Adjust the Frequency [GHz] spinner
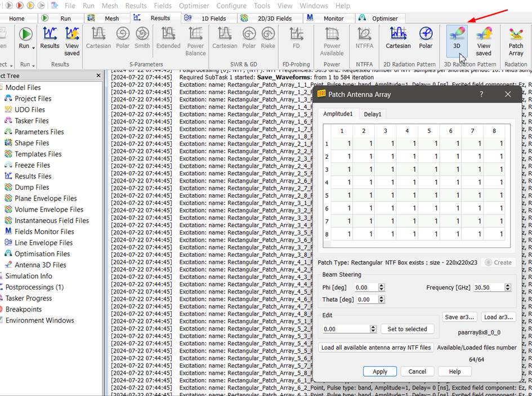 point(508,287)
